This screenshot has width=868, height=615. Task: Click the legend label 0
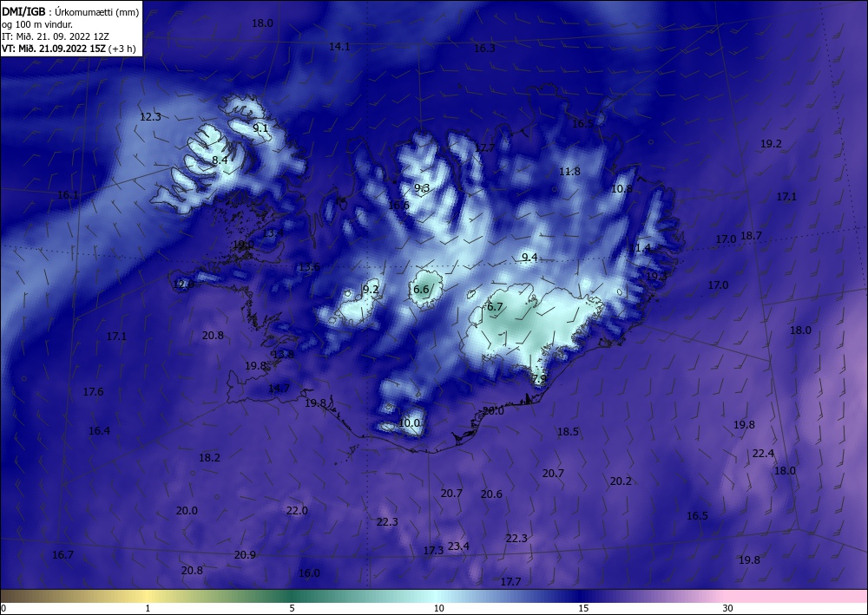click(x=4, y=608)
